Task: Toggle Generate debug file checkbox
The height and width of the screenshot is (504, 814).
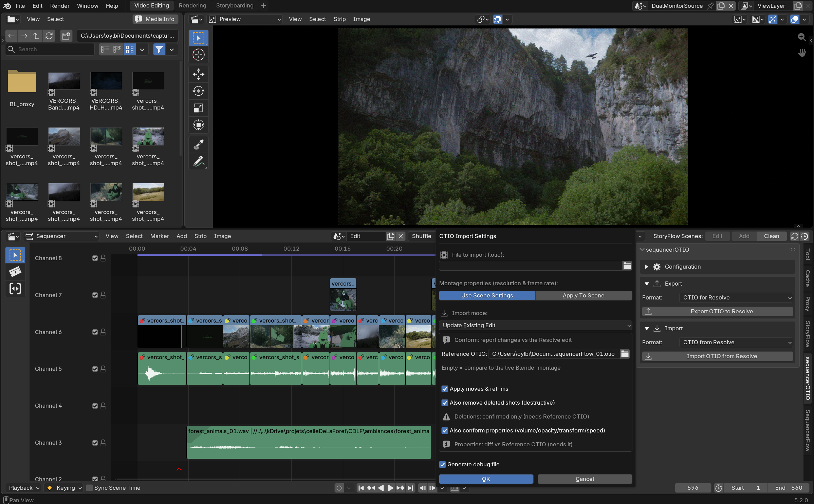Action: pyautogui.click(x=442, y=464)
